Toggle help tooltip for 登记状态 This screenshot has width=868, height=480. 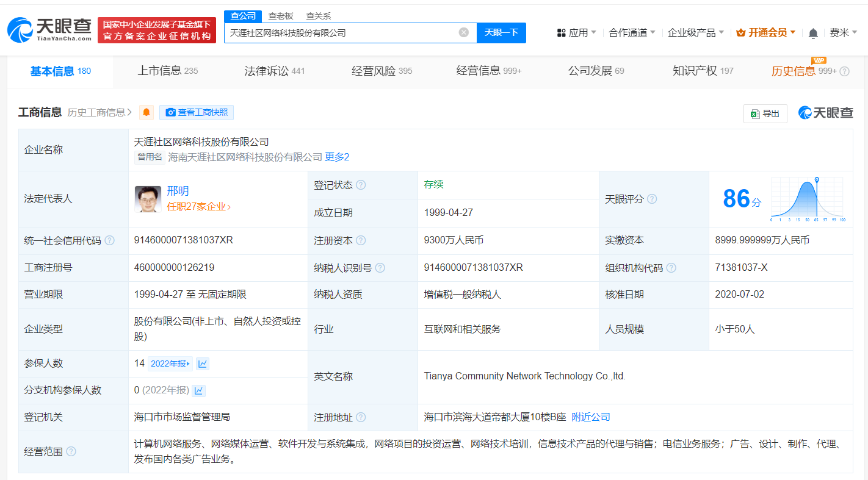click(362, 184)
